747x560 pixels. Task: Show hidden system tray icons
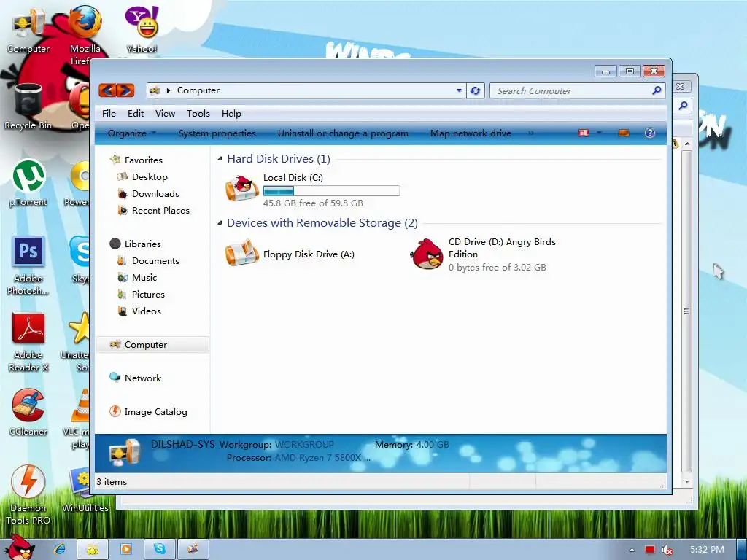coord(632,550)
